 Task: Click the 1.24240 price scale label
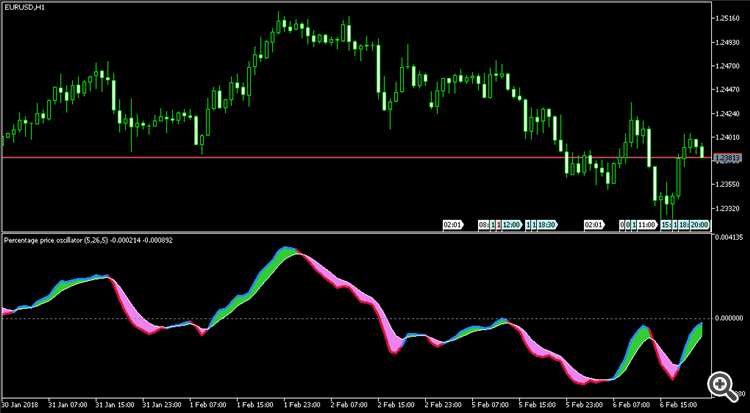coord(727,114)
